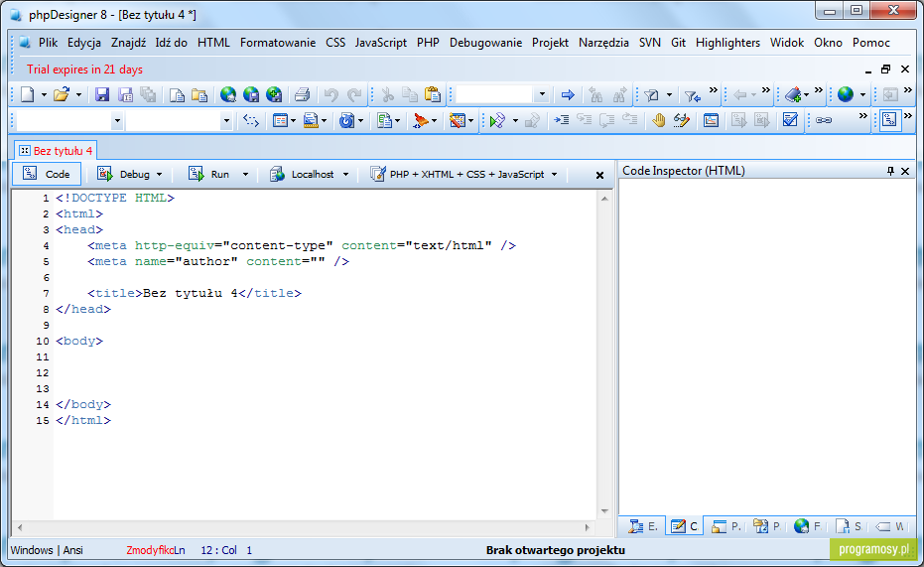Click the blue checkmark validation icon
The height and width of the screenshot is (567, 924).
pyautogui.click(x=790, y=120)
